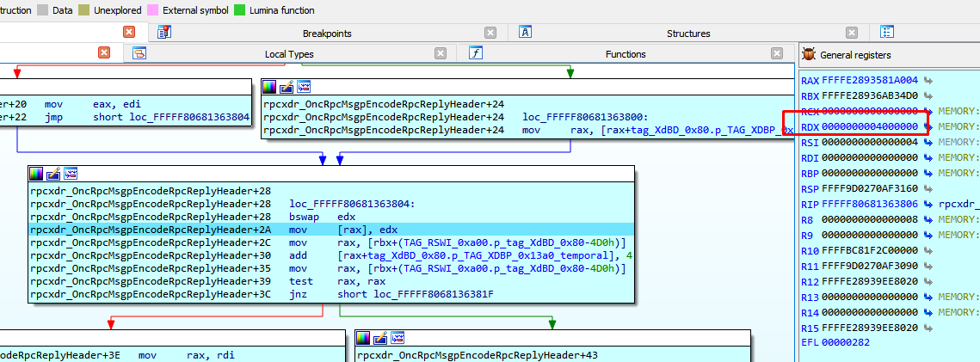Click the 'add [rax+tag_XdBD...], 4' line

coord(331,255)
